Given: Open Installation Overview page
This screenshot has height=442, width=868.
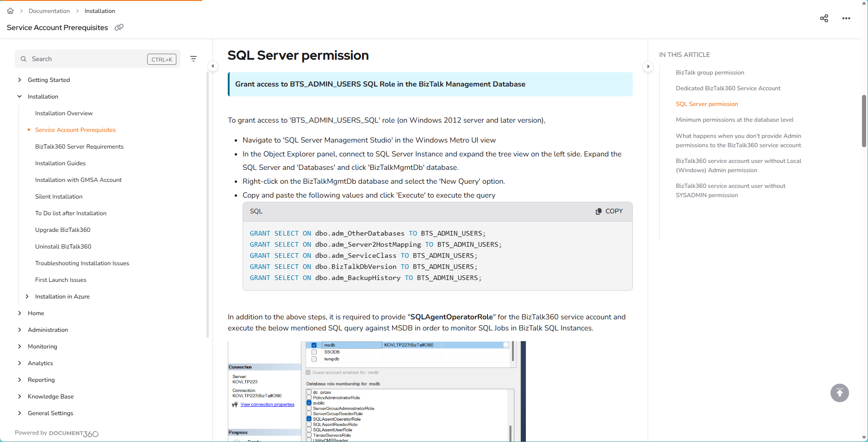Looking at the screenshot, I should pos(64,113).
